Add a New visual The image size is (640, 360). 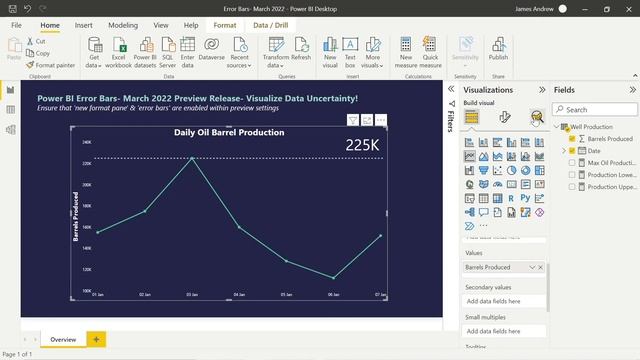pos(330,53)
